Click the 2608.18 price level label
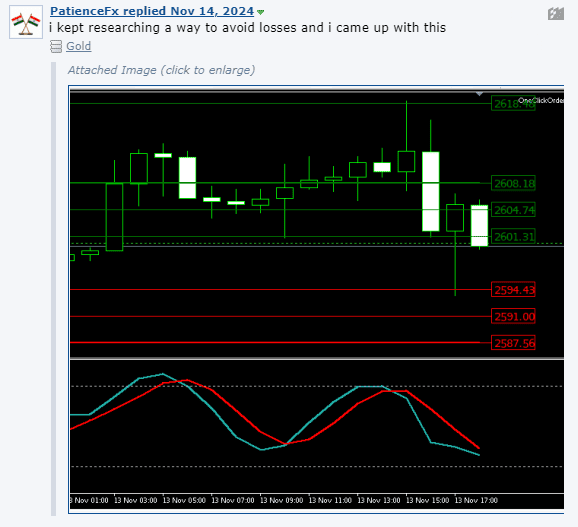 pyautogui.click(x=513, y=183)
